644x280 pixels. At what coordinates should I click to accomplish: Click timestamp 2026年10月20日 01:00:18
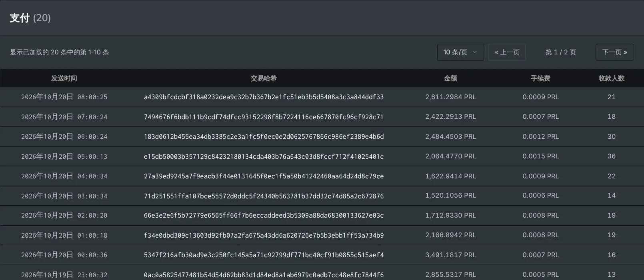point(64,236)
